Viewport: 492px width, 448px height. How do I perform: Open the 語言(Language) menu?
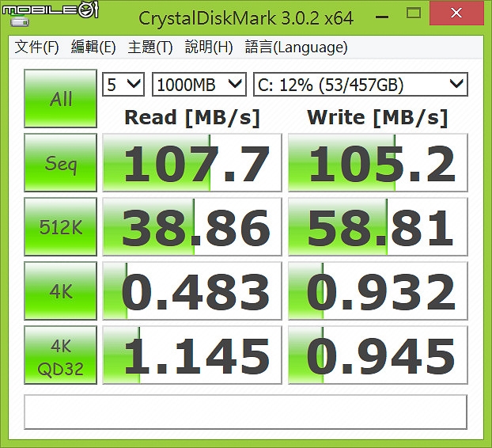[x=296, y=47]
